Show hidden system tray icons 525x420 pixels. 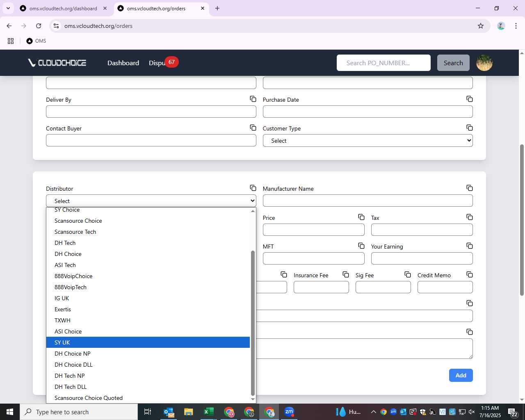373,412
